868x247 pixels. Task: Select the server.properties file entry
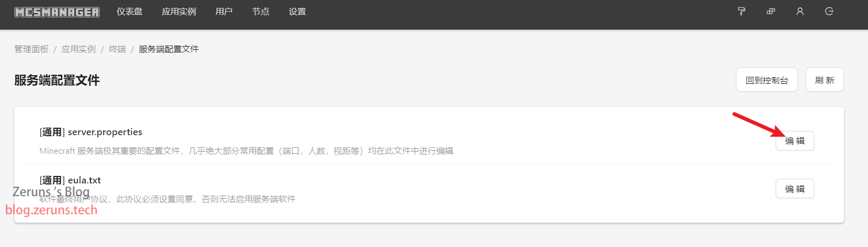pyautogui.click(x=429, y=141)
